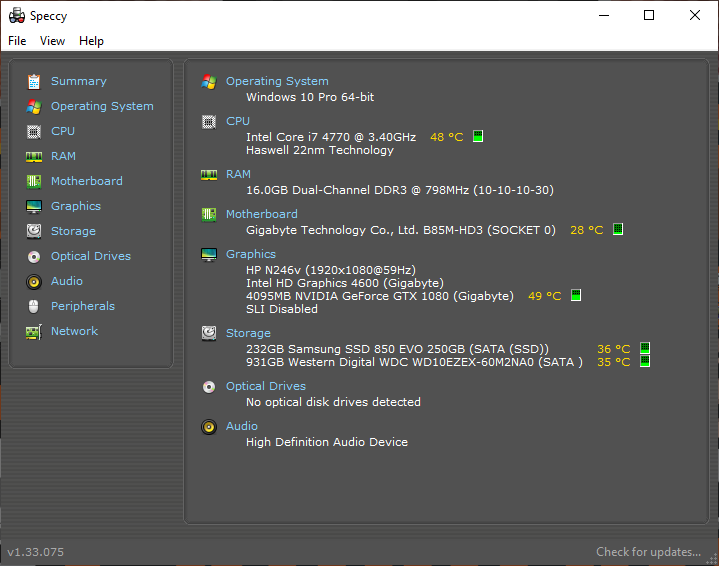Image resolution: width=719 pixels, height=566 pixels.
Task: Click the 36 °C Samsung SSD temperature
Action: [614, 349]
